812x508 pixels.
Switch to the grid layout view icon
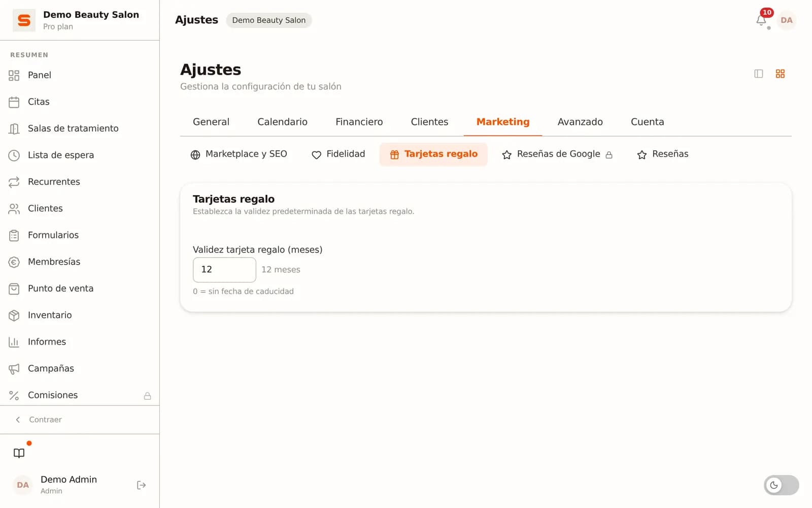pos(780,74)
